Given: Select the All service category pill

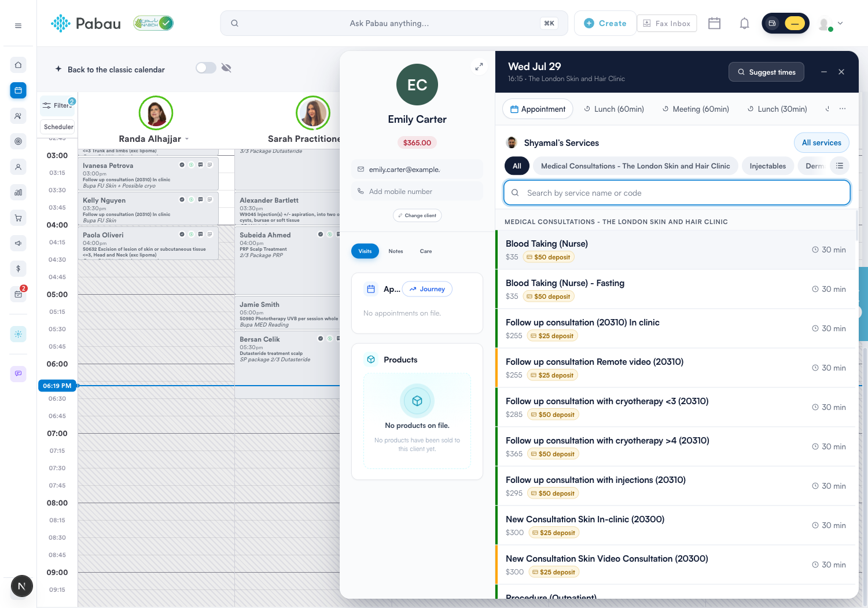Looking at the screenshot, I should point(517,166).
